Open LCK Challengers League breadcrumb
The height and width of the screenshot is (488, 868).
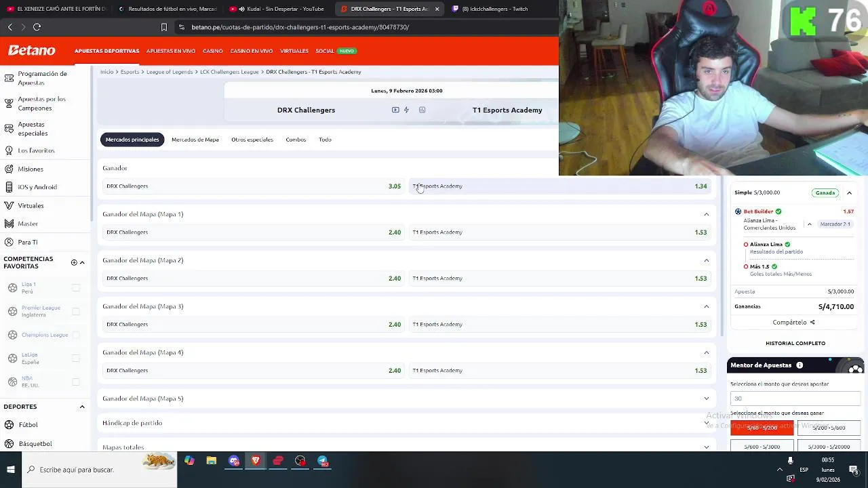tap(229, 72)
